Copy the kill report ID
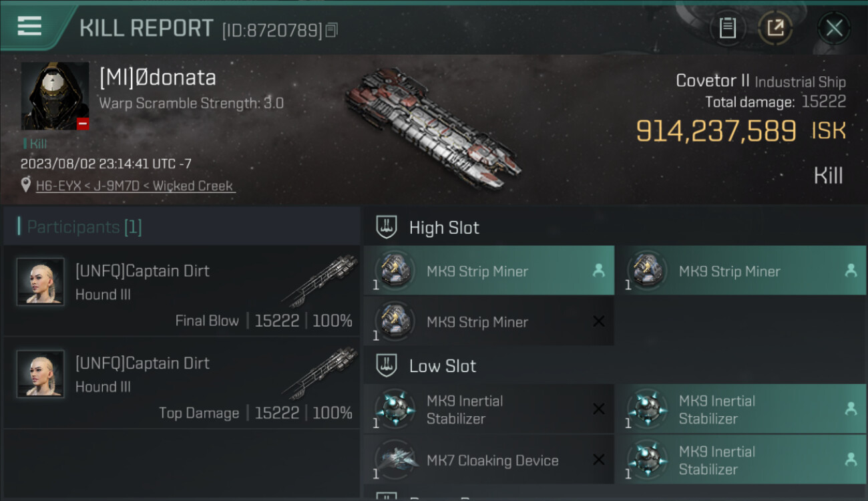Image resolution: width=868 pixels, height=501 pixels. pos(332,30)
